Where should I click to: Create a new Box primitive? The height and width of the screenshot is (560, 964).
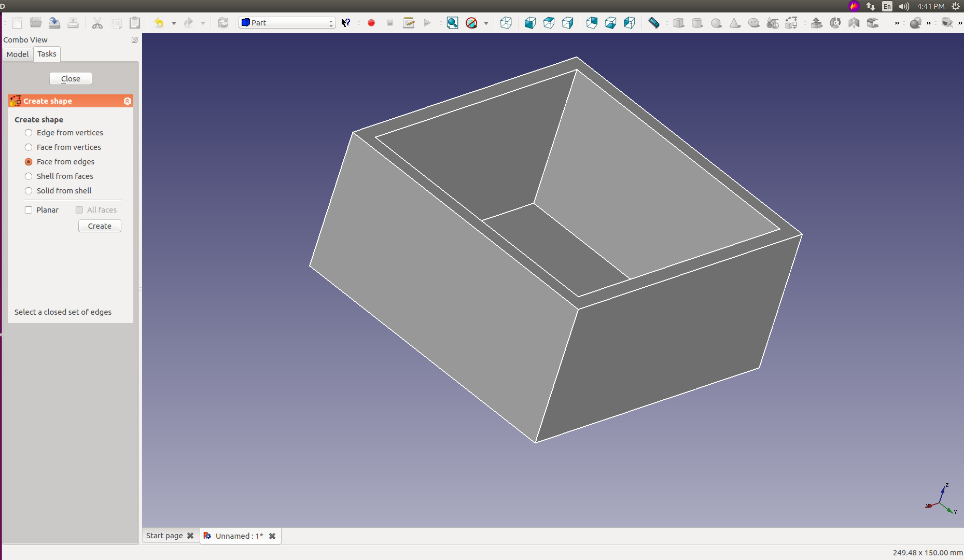pos(678,23)
